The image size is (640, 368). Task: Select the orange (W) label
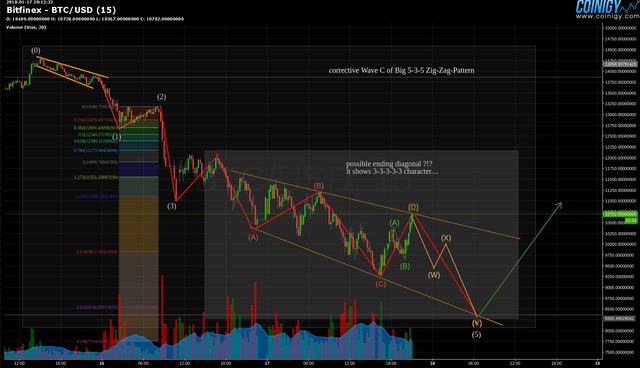click(434, 275)
